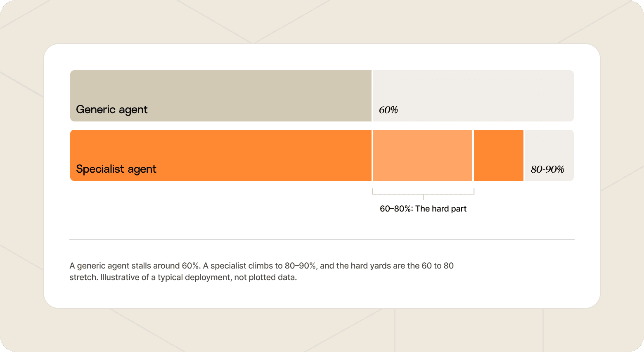Screen dimensions: 644x352
Task: Click the light orange 60–80% segment
Action: (423, 155)
